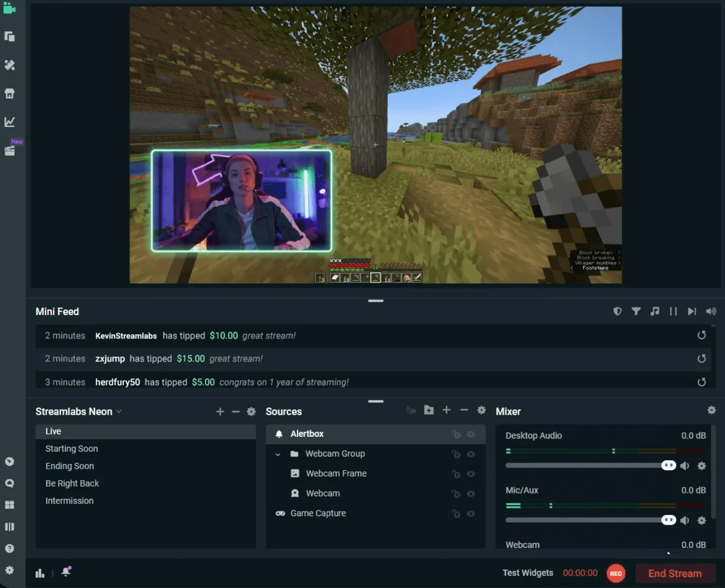Remove the selected source with minus icon
This screenshot has height=588, width=725.
click(464, 410)
